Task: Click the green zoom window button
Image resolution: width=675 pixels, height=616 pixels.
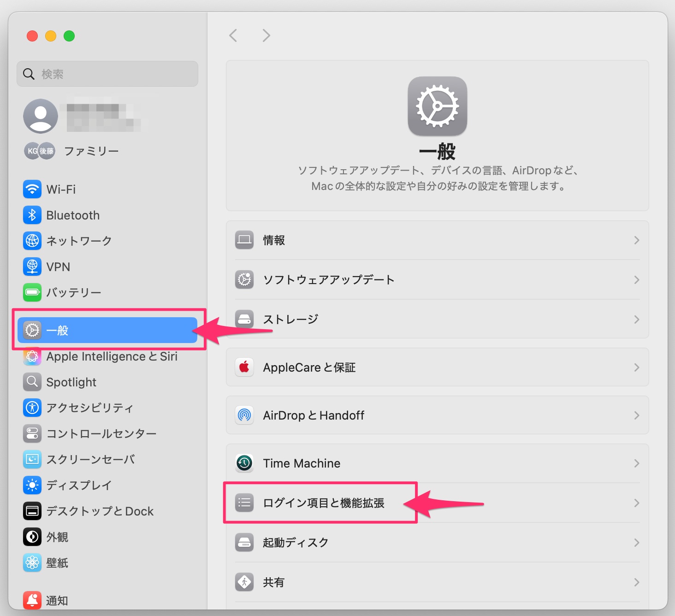Action: click(69, 36)
